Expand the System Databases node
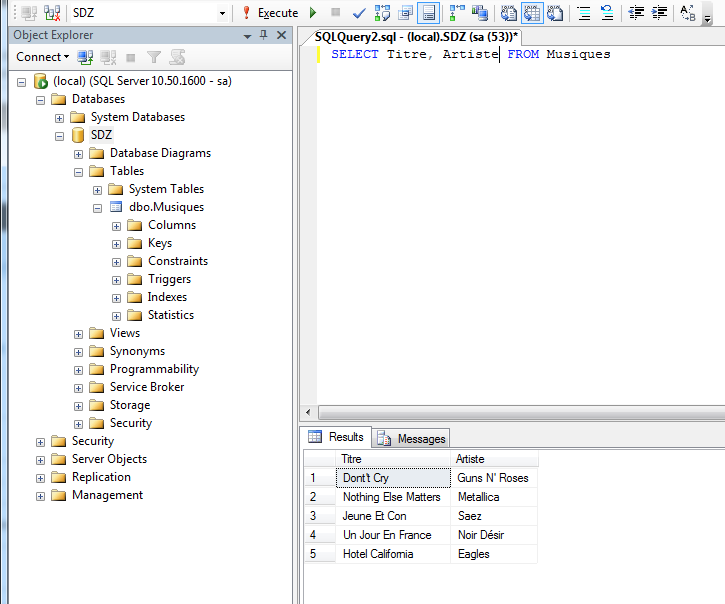The image size is (725, 604). coord(60,117)
